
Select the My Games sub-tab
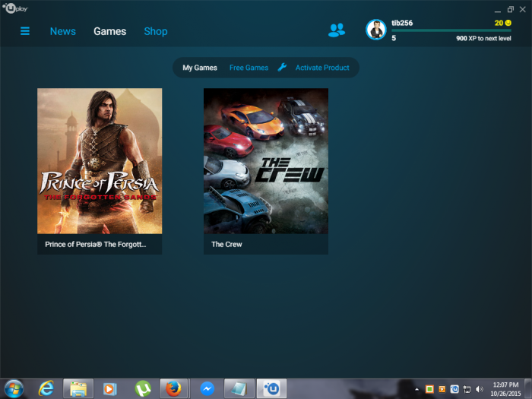pos(200,68)
